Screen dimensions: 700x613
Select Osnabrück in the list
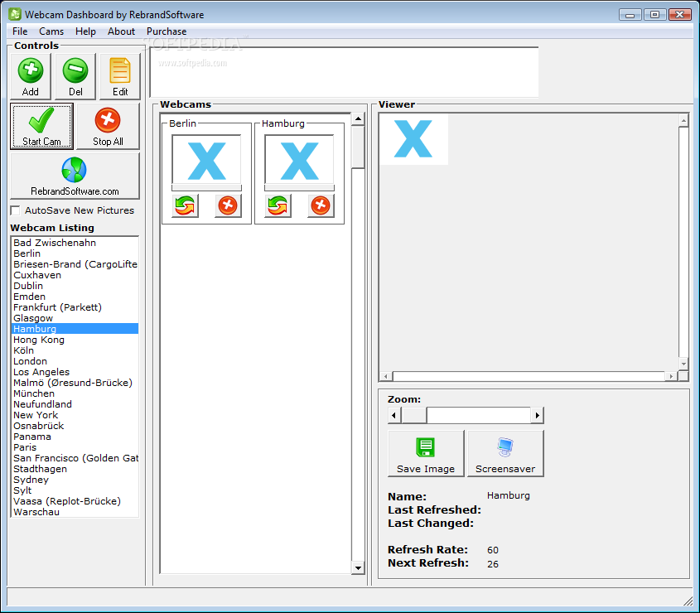point(75,426)
